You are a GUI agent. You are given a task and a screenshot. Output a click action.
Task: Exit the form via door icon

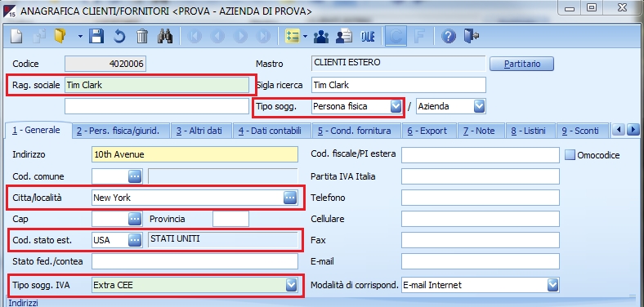tap(472, 37)
